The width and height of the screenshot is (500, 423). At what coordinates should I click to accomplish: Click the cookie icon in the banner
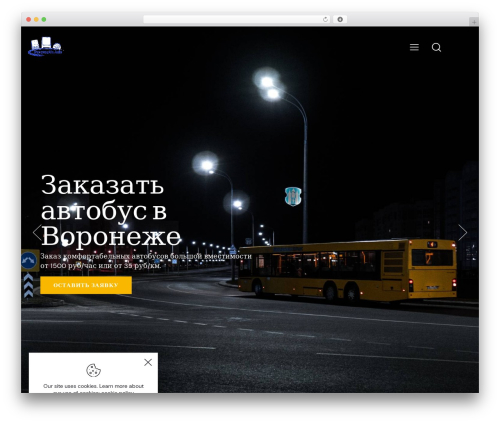tap(93, 370)
